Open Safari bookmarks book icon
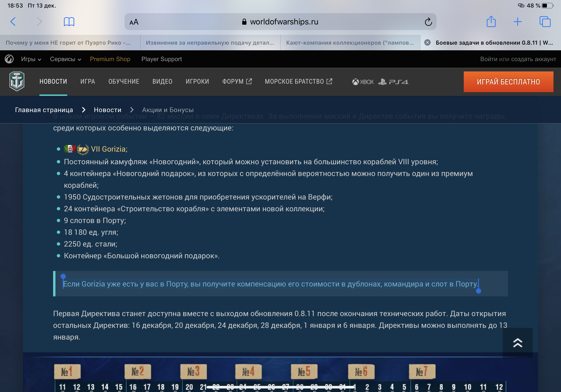 pyautogui.click(x=69, y=22)
